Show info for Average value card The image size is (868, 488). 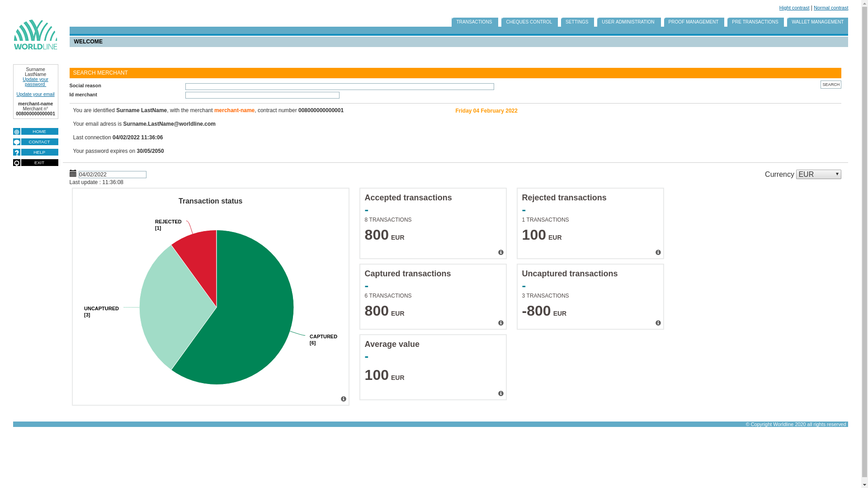(501, 393)
